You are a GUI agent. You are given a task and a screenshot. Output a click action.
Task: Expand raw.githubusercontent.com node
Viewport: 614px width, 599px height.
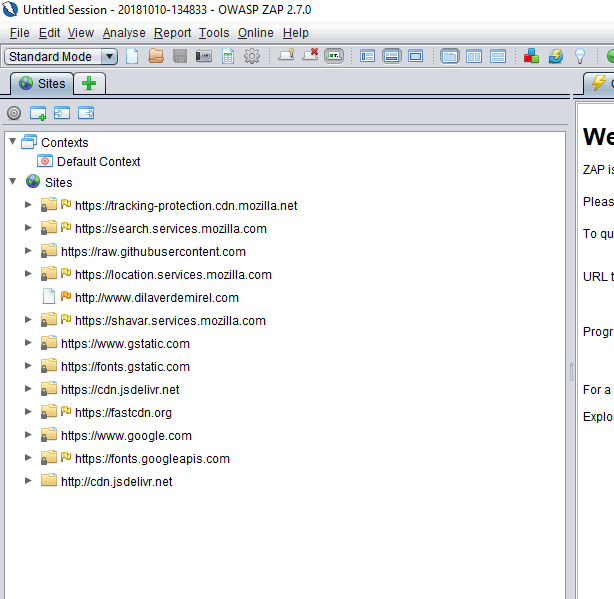click(x=28, y=251)
